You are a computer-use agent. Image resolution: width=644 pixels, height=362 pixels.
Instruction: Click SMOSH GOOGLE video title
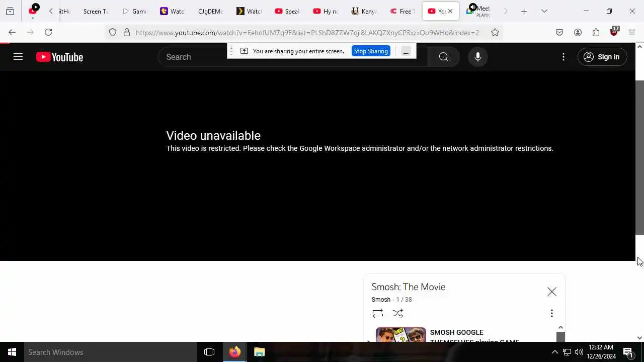[474, 337]
